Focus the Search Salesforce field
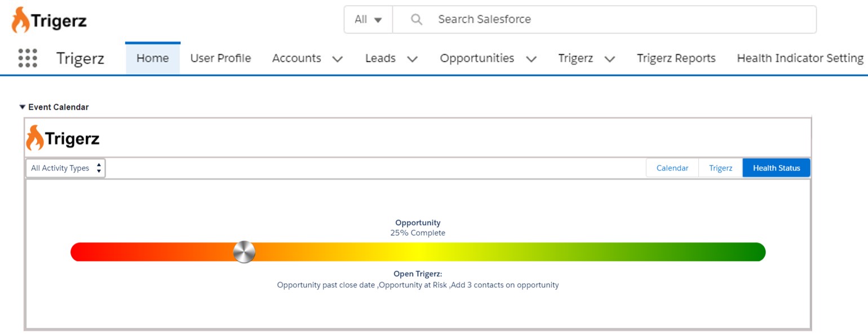 click(604, 19)
